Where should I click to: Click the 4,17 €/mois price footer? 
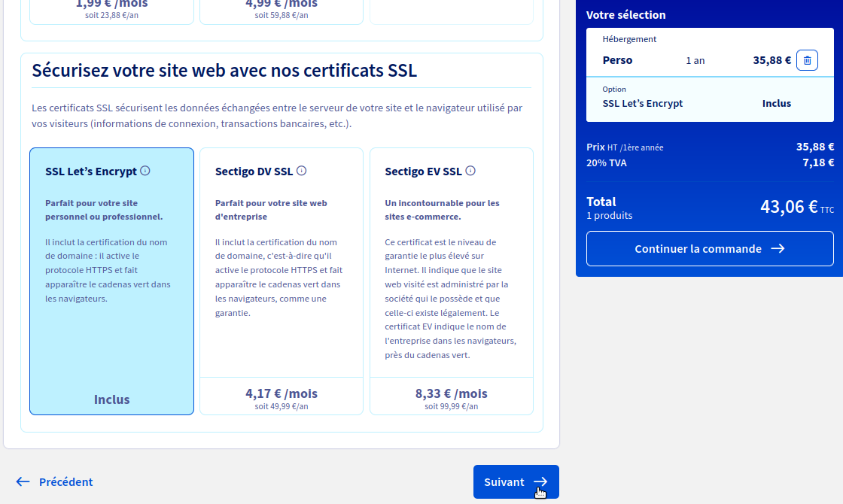tap(281, 397)
